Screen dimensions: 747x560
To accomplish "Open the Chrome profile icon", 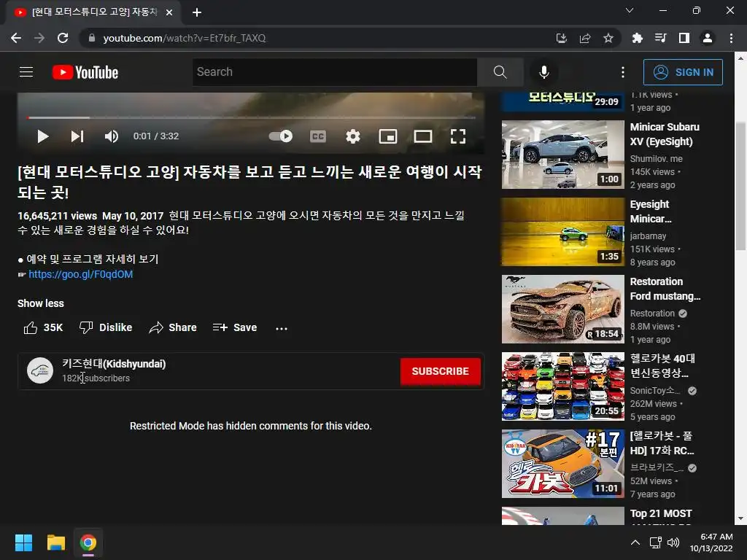I will (708, 38).
